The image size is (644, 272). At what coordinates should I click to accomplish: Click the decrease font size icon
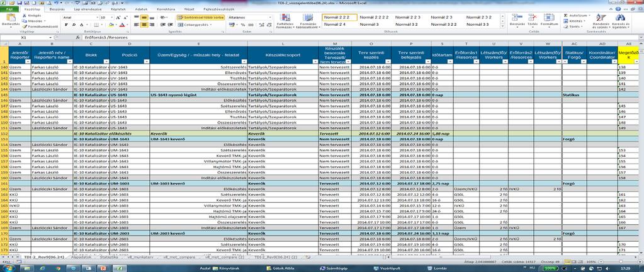tap(125, 18)
